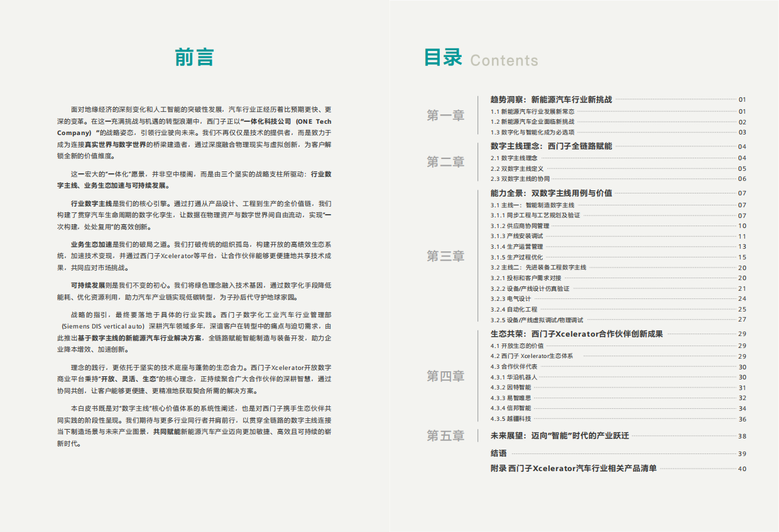779x532 pixels.
Task: Open entry '4.3.5 越疆科技'
Action: (x=511, y=419)
